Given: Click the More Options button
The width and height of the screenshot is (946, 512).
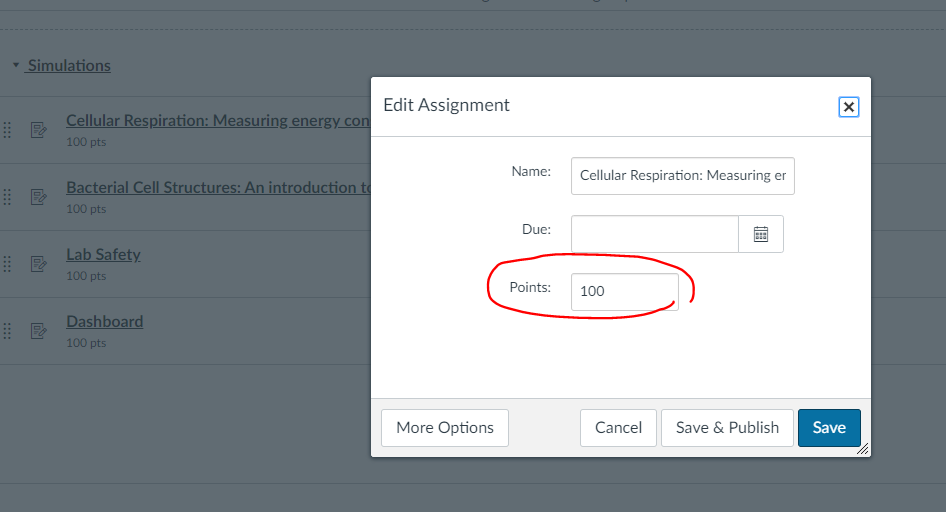Looking at the screenshot, I should point(445,428).
